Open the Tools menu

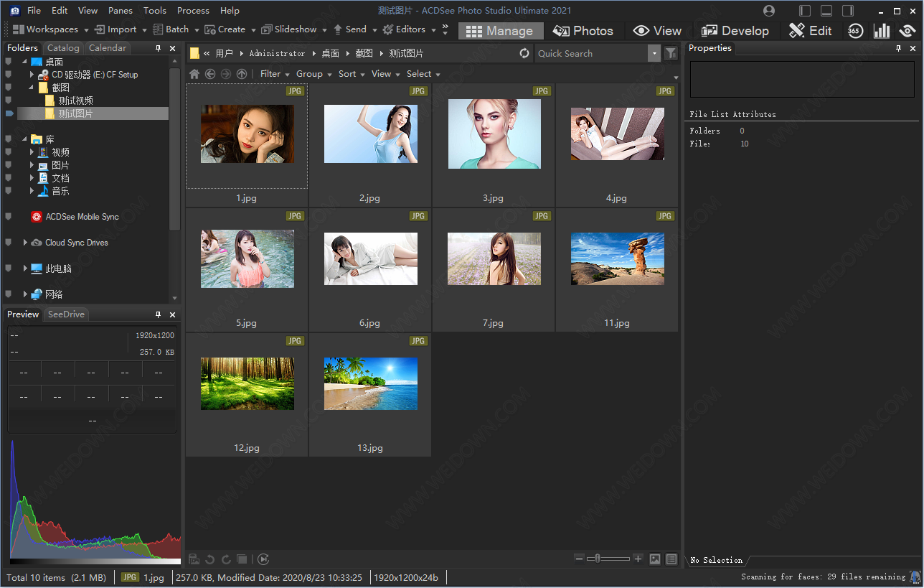[x=154, y=11]
